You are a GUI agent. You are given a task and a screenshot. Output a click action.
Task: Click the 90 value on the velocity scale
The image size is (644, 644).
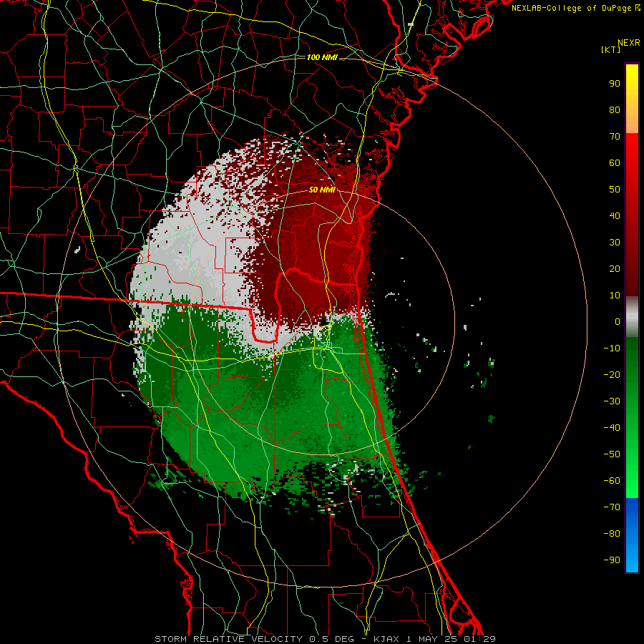click(x=615, y=84)
